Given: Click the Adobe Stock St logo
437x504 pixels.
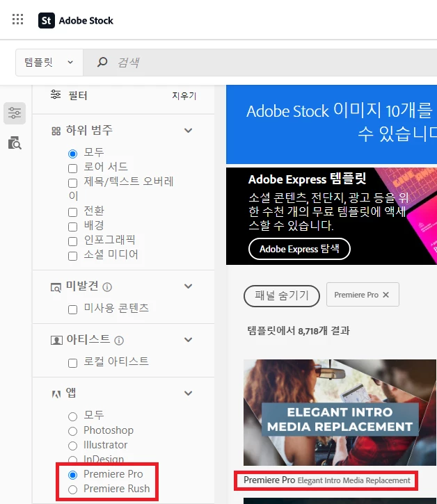Looking at the screenshot, I should (47, 21).
